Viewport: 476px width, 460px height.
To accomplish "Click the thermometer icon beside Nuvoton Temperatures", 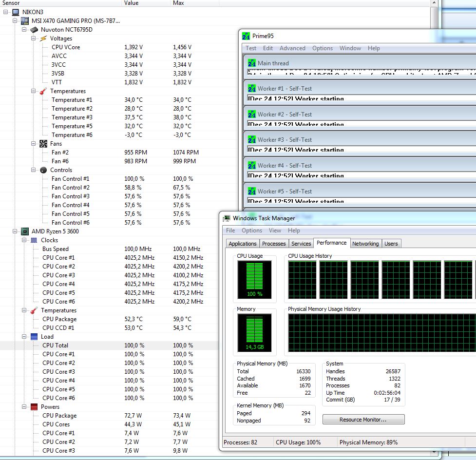I will click(43, 91).
